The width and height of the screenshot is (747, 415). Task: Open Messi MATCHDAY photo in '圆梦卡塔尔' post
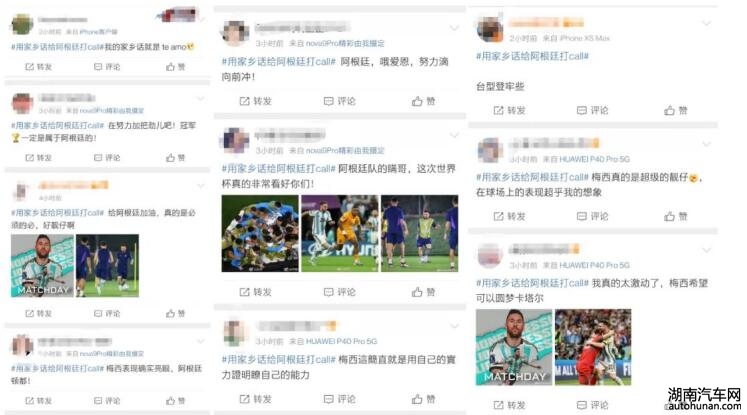[x=514, y=347]
